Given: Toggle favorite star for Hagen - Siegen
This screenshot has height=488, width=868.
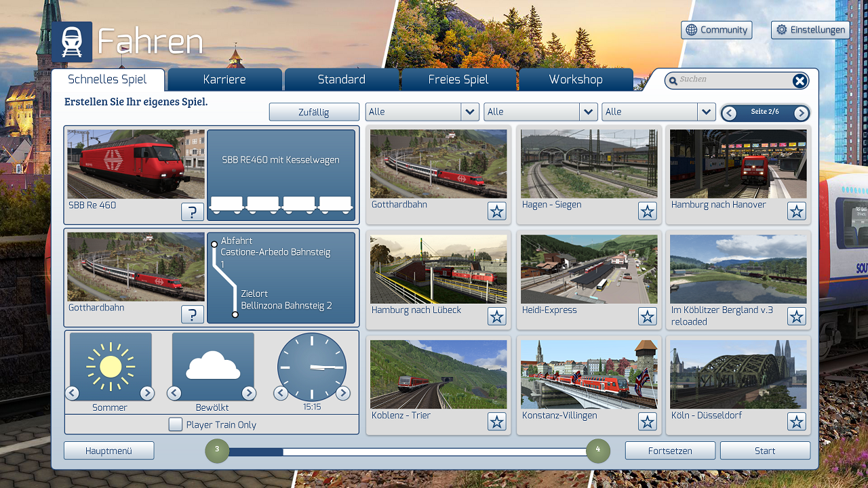Looking at the screenshot, I should click(x=648, y=211).
